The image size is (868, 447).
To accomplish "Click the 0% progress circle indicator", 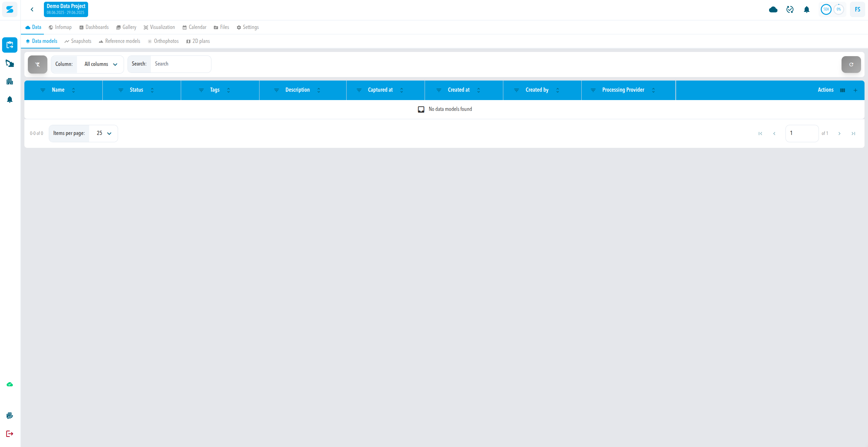I will point(839,9).
